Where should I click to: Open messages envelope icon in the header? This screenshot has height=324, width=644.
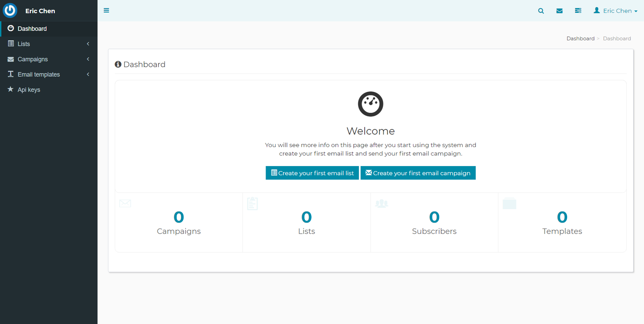click(559, 11)
